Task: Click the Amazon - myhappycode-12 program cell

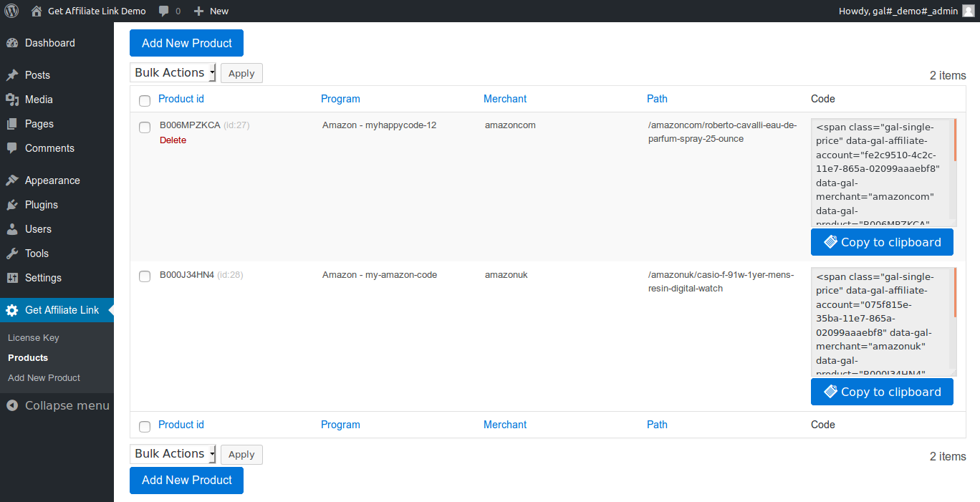Action: click(379, 125)
